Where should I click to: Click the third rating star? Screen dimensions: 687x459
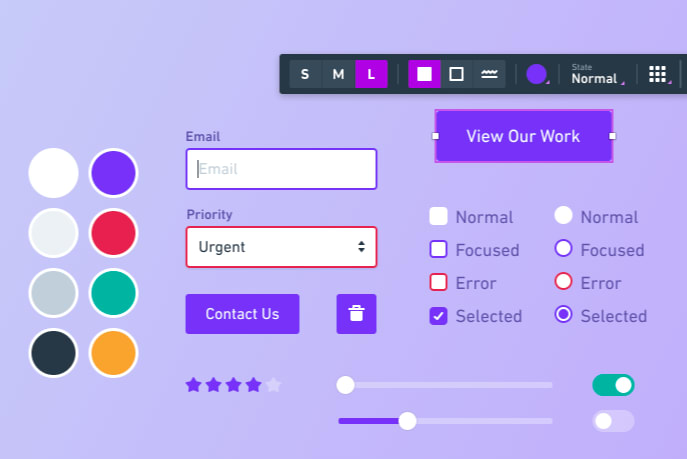(234, 385)
